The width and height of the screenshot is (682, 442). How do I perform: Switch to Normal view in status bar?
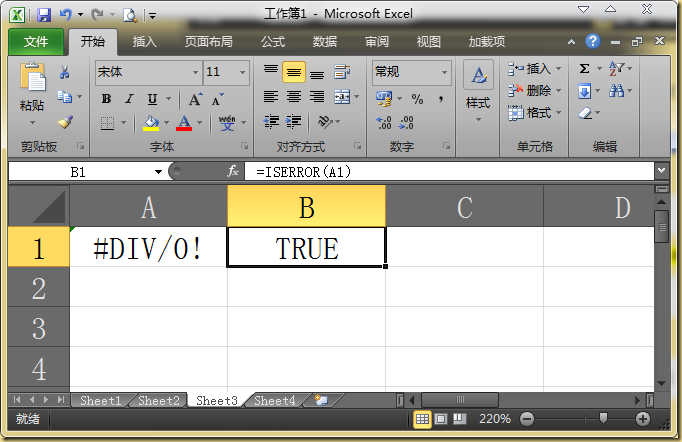coord(422,419)
